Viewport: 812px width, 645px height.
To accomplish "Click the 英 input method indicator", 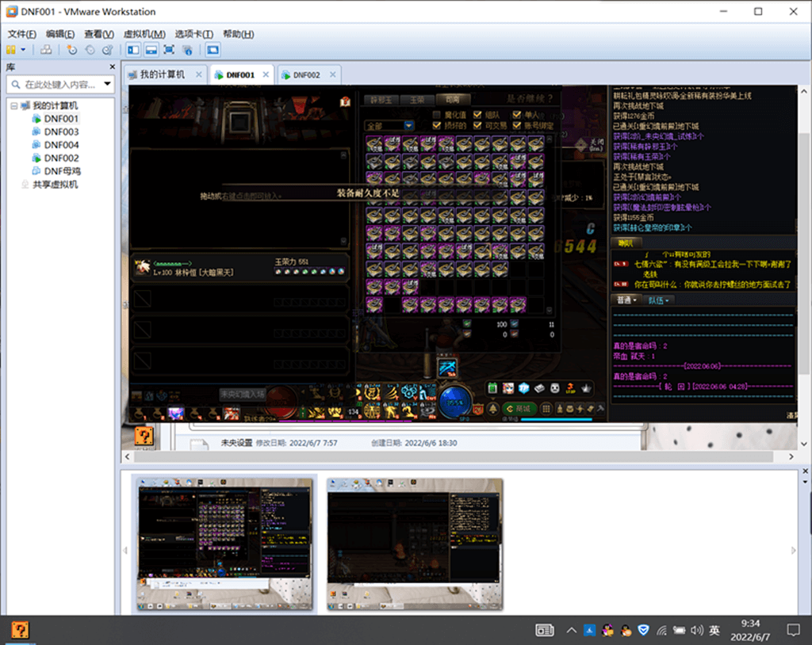I will coord(714,630).
